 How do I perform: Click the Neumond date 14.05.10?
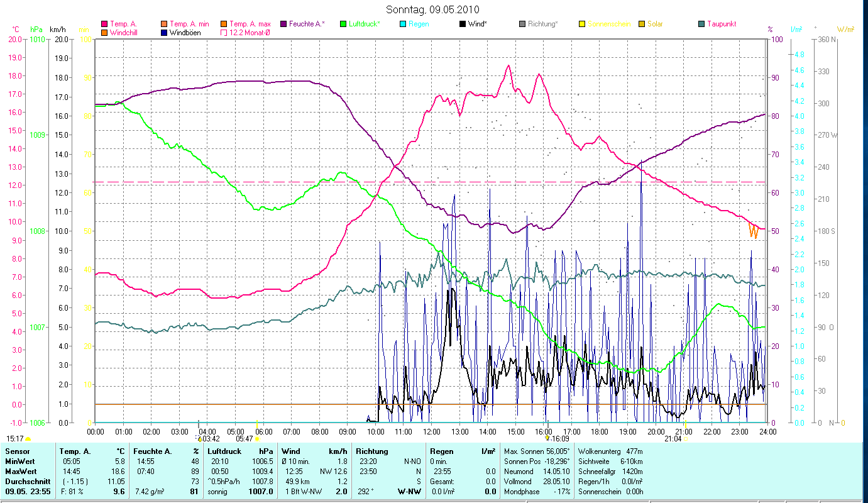556,471
